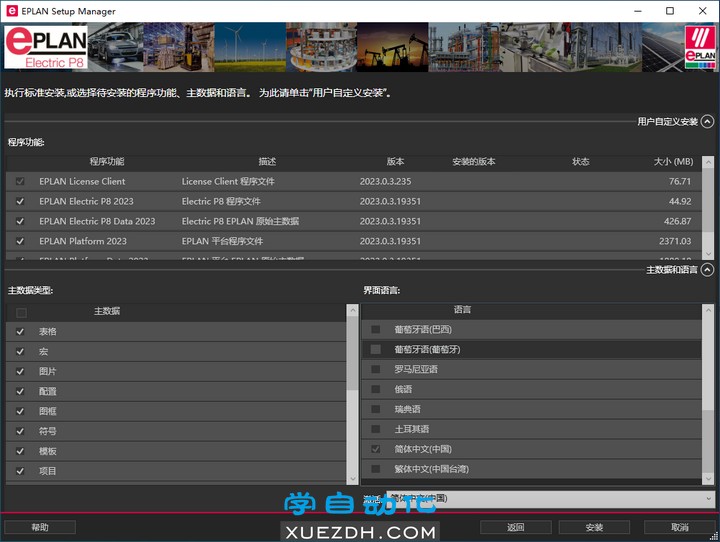Select 'Electric P8 程序文件' description cell
The width and height of the screenshot is (720, 542).
click(x=221, y=201)
